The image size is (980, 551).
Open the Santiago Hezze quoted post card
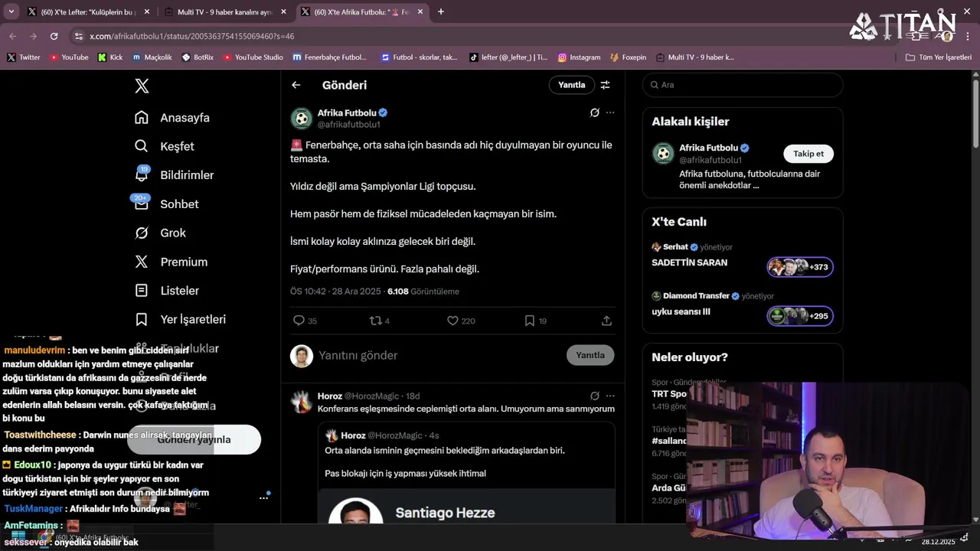pos(467,474)
